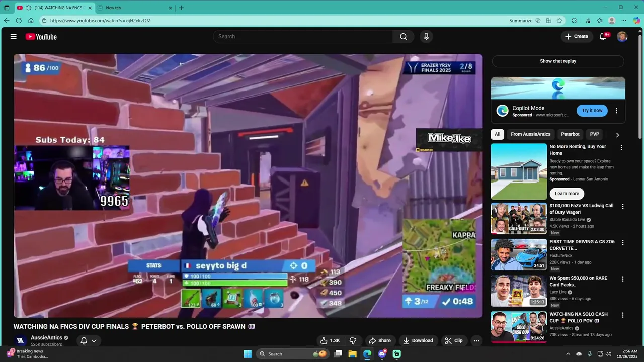Open the Copilot Mode ad banner

tap(558, 88)
